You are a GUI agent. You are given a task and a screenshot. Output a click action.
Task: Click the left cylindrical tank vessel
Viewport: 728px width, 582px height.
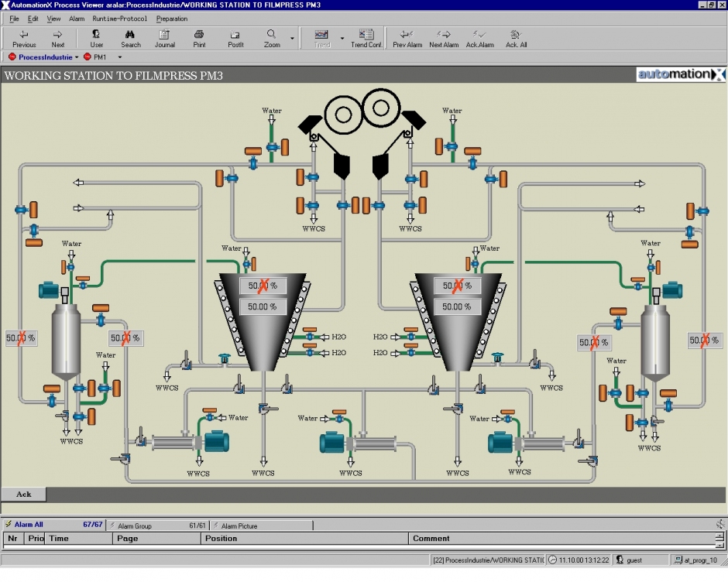point(66,341)
